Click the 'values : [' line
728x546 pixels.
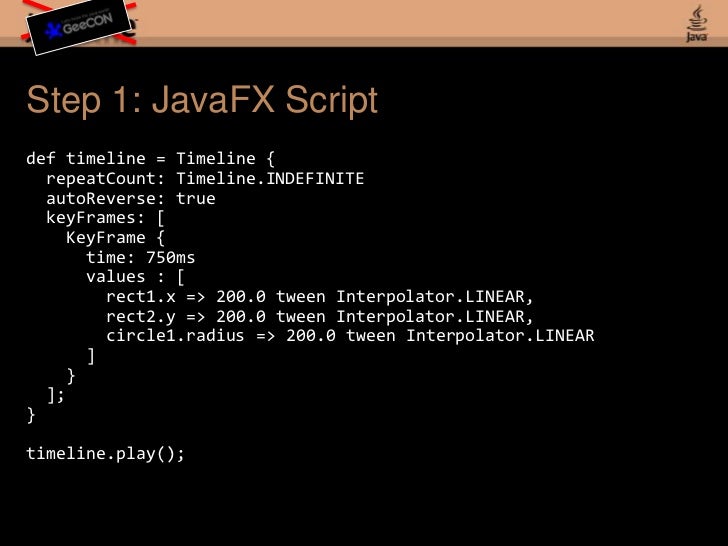pos(136,277)
